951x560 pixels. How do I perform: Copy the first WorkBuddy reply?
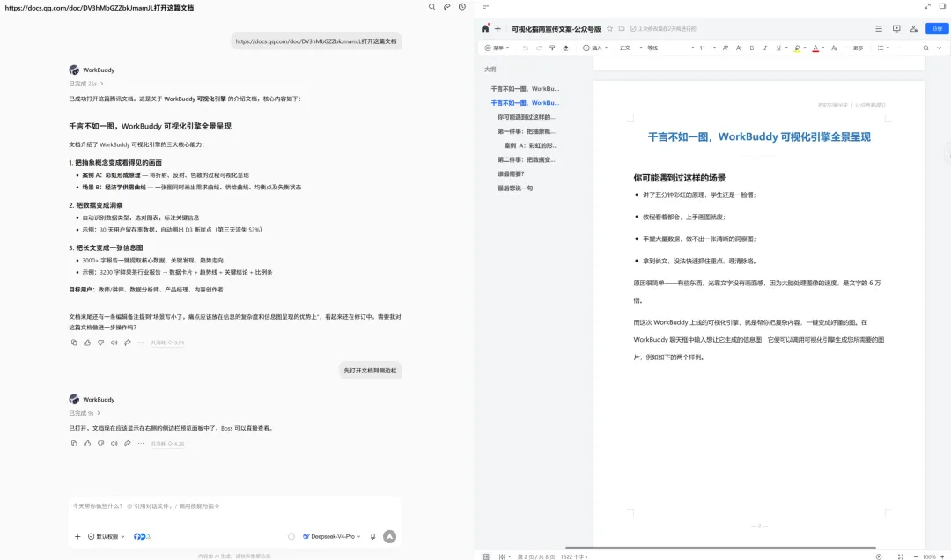pos(74,343)
